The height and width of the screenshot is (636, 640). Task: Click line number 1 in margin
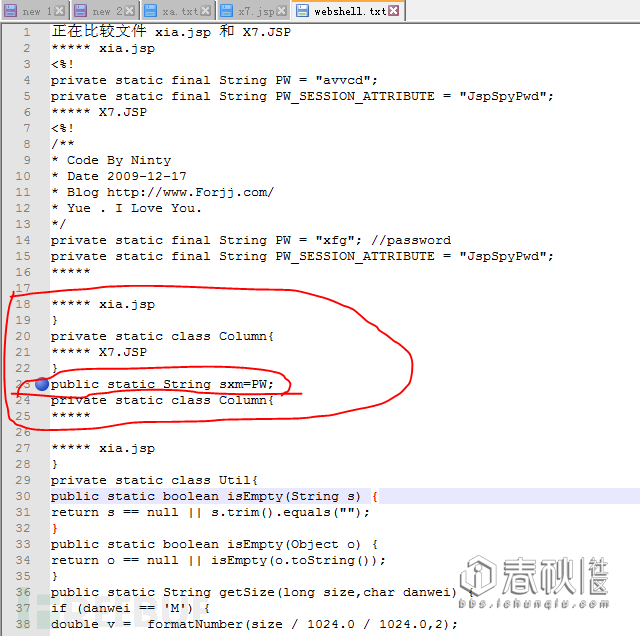[x=27, y=32]
